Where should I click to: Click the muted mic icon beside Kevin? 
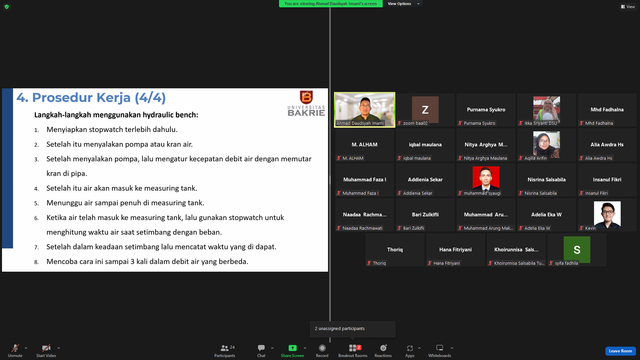tap(581, 228)
